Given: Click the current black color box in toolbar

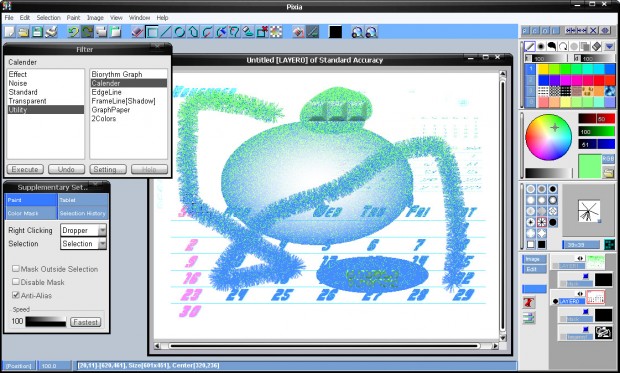Looking at the screenshot, I should pos(335,32).
